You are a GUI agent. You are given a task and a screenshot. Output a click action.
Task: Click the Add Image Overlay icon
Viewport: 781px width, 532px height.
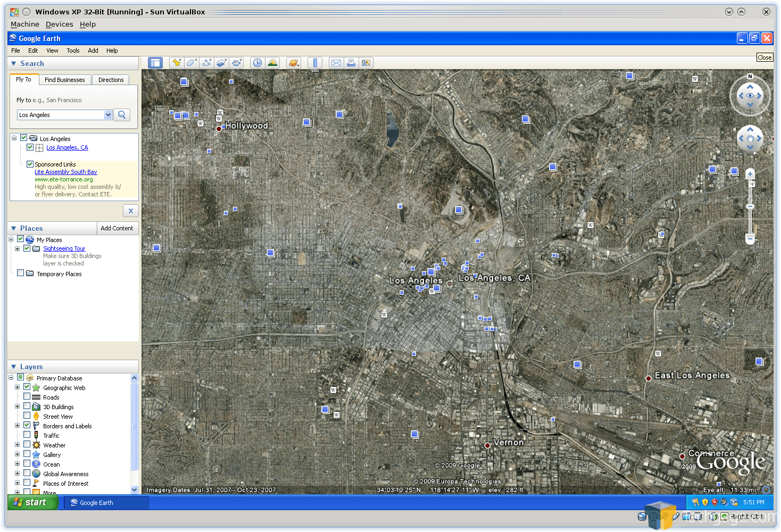(x=221, y=63)
